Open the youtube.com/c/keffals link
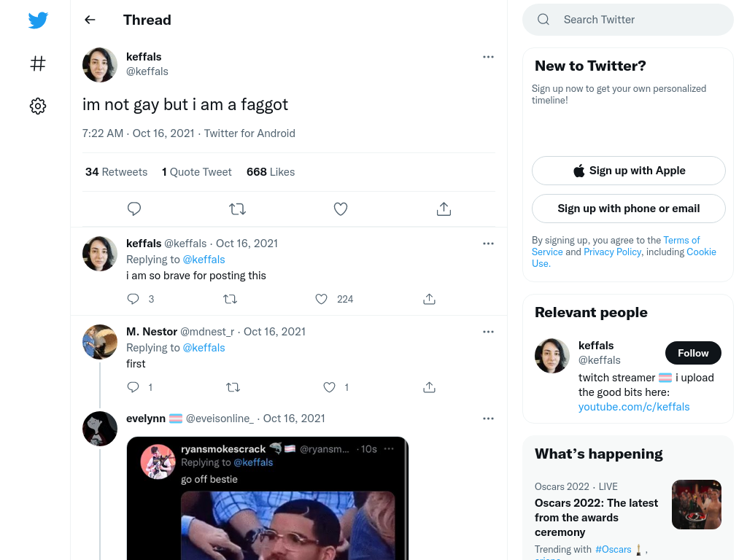The image size is (747, 560). [x=633, y=407]
